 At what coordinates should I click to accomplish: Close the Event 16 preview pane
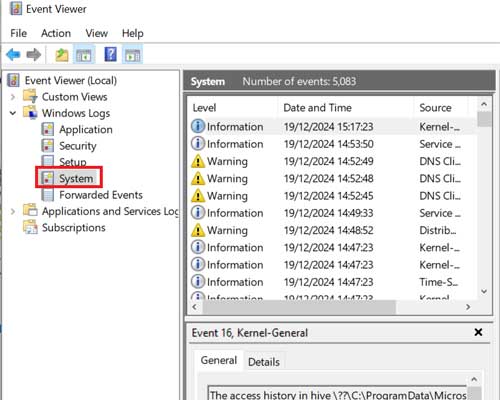coord(478,332)
